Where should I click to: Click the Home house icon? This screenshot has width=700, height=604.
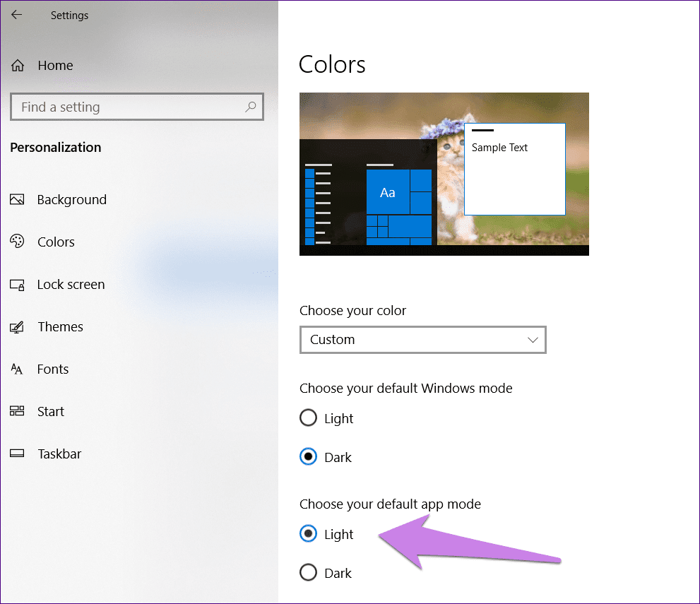[x=18, y=65]
